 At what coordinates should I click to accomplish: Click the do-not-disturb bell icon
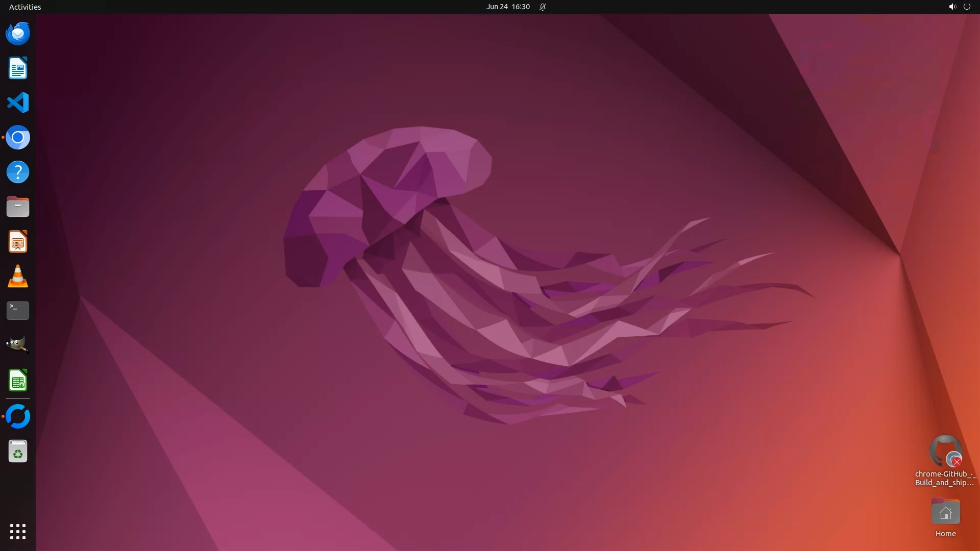[543, 7]
